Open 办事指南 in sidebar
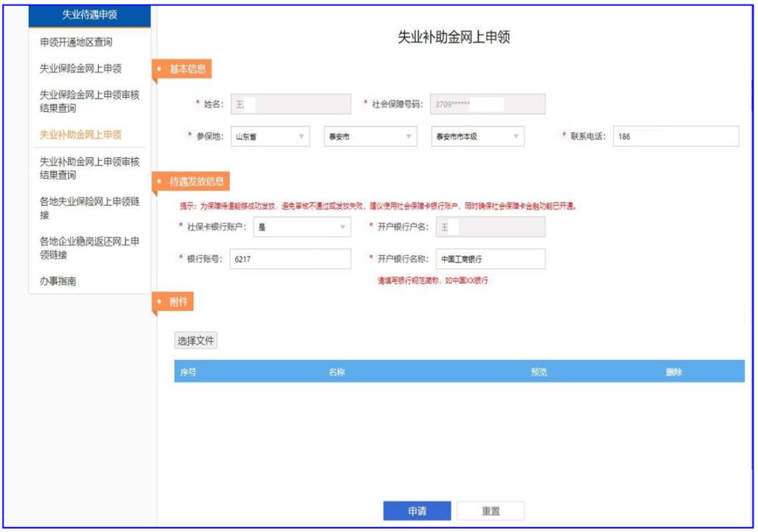758x532 pixels. [x=58, y=281]
